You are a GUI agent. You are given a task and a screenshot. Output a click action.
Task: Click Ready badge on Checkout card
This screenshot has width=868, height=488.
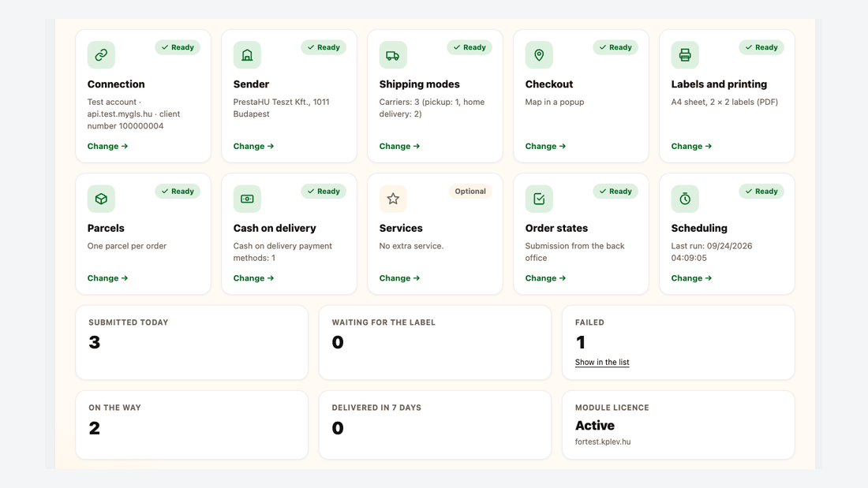(x=615, y=47)
